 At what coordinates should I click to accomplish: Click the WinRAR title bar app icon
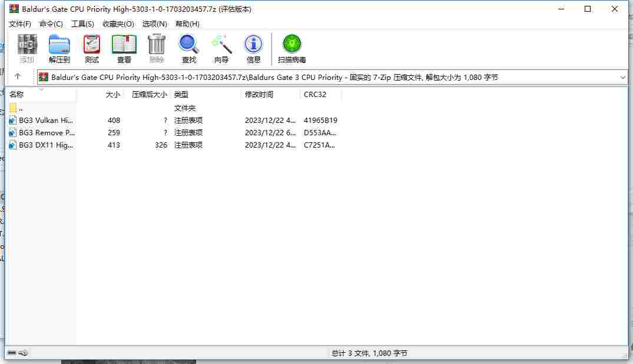pyautogui.click(x=14, y=8)
